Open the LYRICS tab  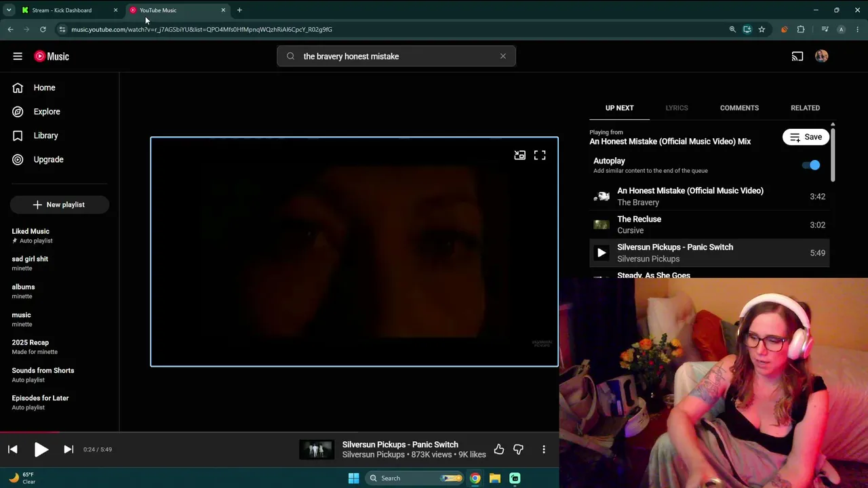(x=677, y=108)
